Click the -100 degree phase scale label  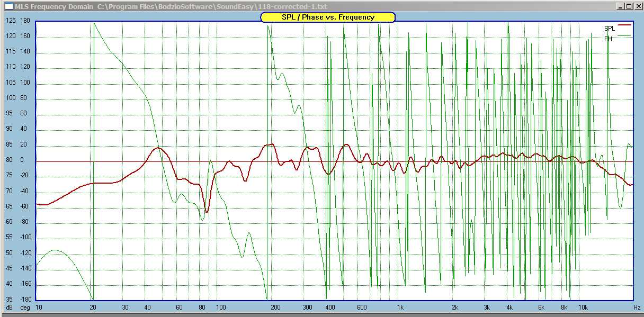(25, 237)
